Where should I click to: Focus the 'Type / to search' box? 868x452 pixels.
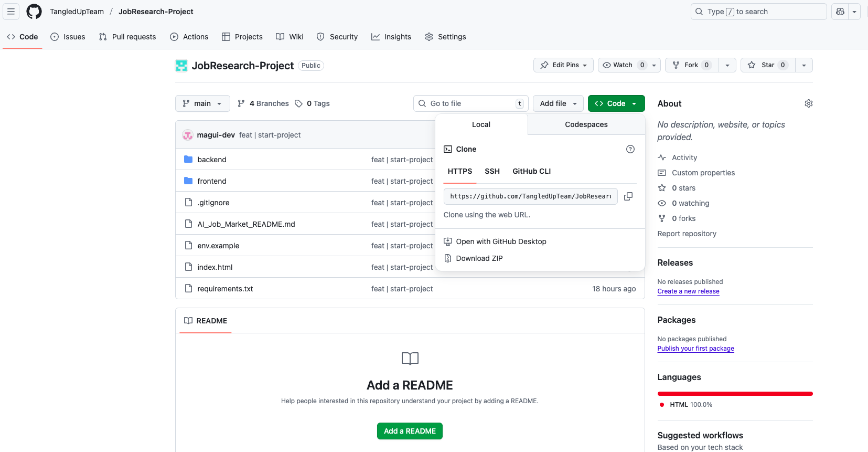pos(758,12)
